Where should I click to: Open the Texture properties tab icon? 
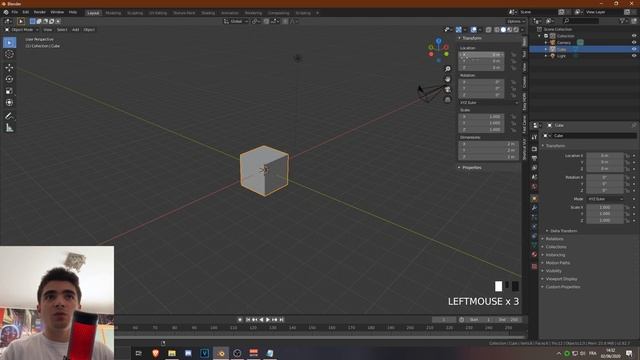pos(534,267)
